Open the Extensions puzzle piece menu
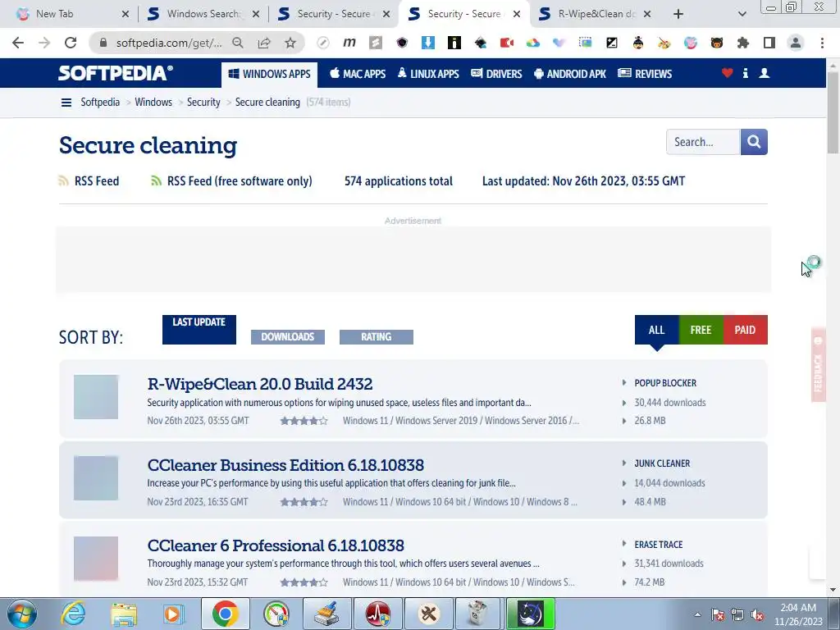 [743, 43]
